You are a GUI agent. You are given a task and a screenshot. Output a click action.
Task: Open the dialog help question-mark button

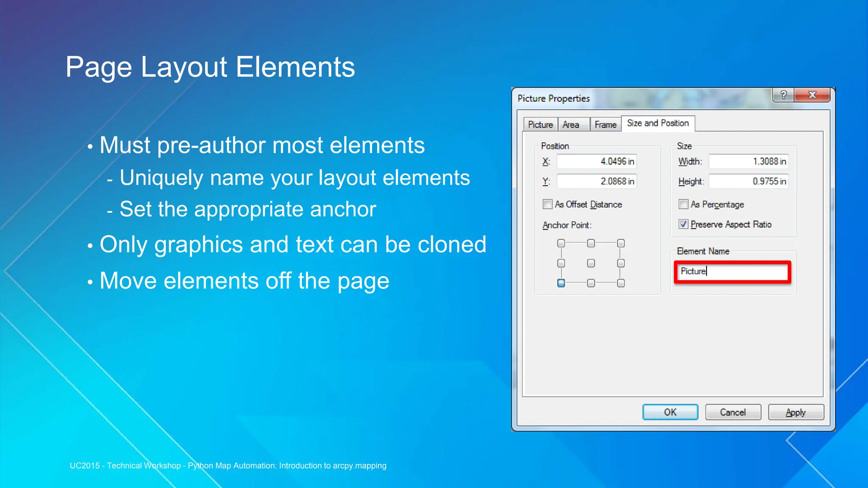[x=783, y=95]
